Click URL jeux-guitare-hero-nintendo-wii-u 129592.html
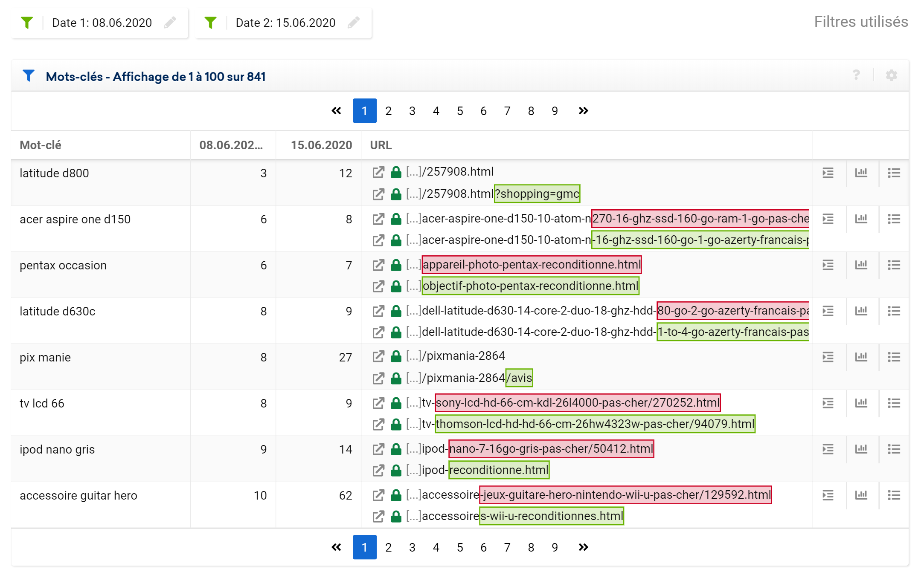This screenshot has height=578, width=924. [588, 494]
